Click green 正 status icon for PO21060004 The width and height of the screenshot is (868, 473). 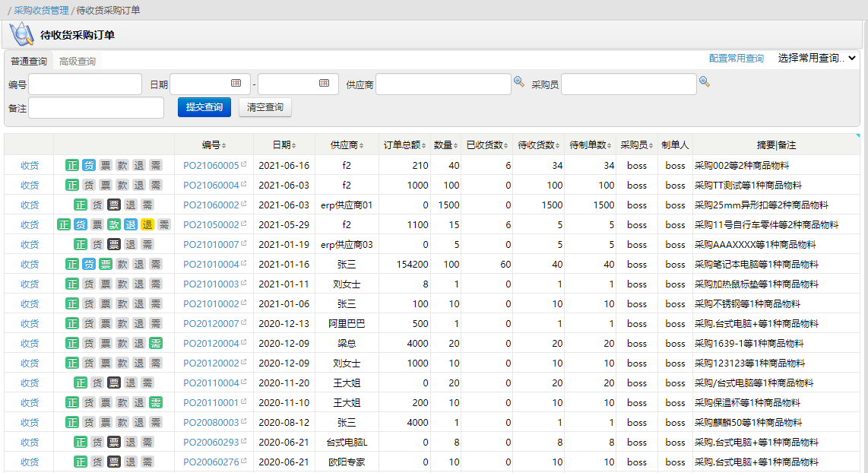pos(72,185)
